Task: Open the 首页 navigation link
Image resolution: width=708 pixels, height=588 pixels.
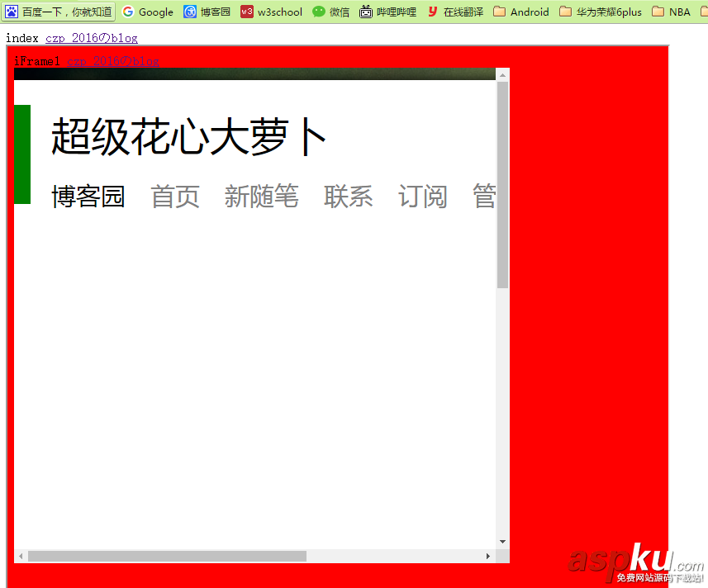Action: point(175,197)
